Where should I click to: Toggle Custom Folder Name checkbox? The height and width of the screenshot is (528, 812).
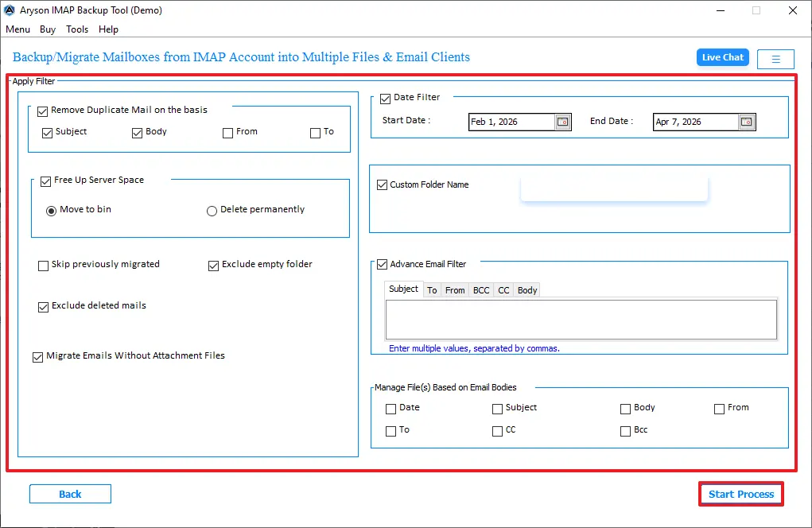click(383, 184)
